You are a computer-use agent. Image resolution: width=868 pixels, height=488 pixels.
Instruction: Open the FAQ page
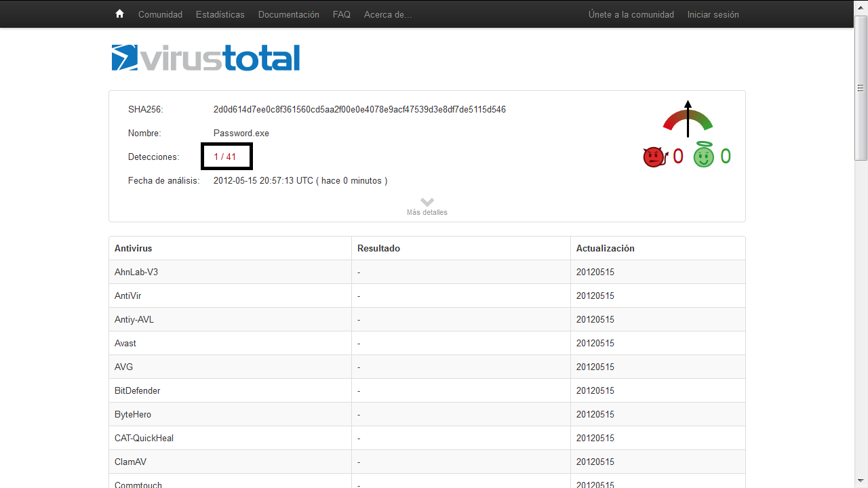pos(342,14)
